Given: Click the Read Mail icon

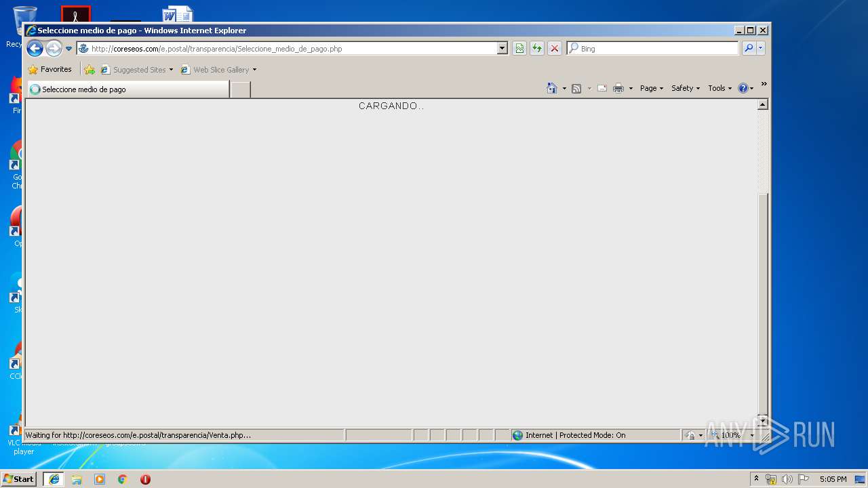Looking at the screenshot, I should click(601, 88).
